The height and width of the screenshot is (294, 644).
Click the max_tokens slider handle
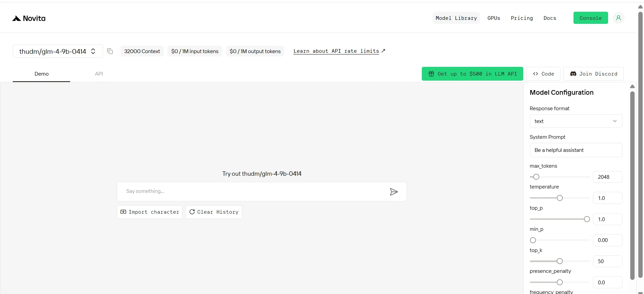(x=536, y=177)
